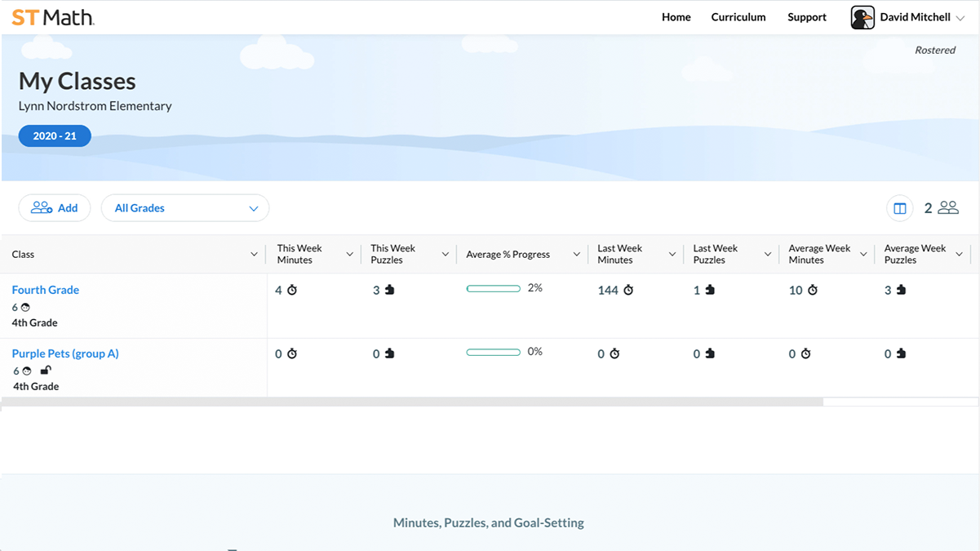980x551 pixels.
Task: Click 4th Grade label under Fourth Grade
Action: coord(35,323)
